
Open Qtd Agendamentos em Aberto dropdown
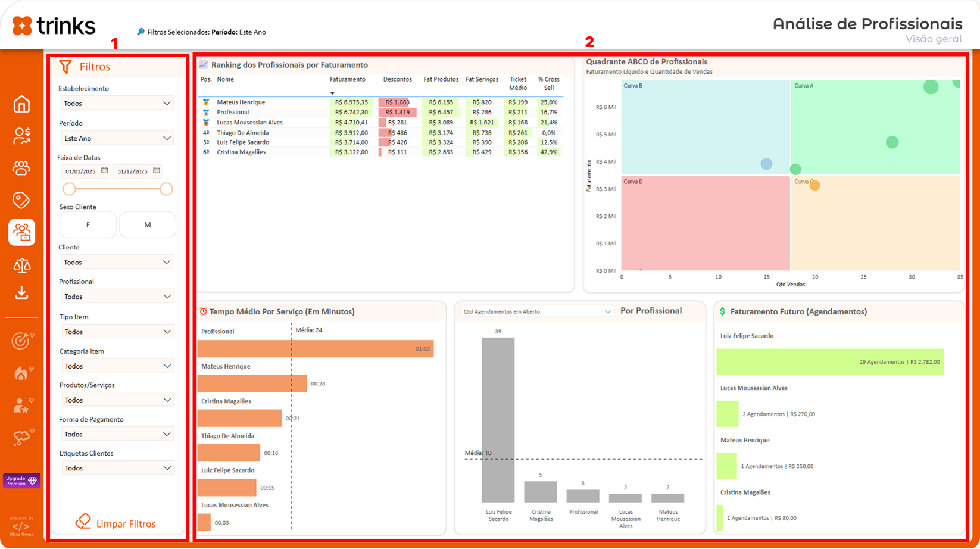tap(537, 311)
